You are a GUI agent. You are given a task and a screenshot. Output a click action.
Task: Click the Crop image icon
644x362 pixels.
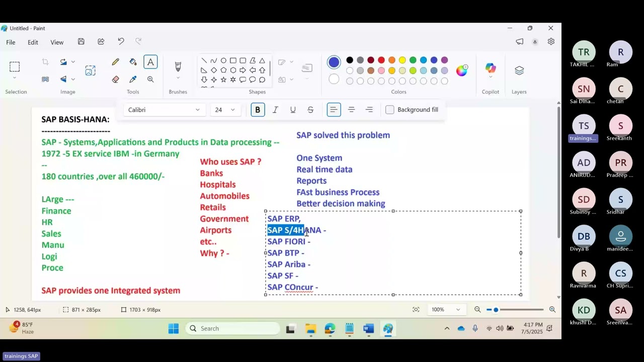tap(45, 62)
